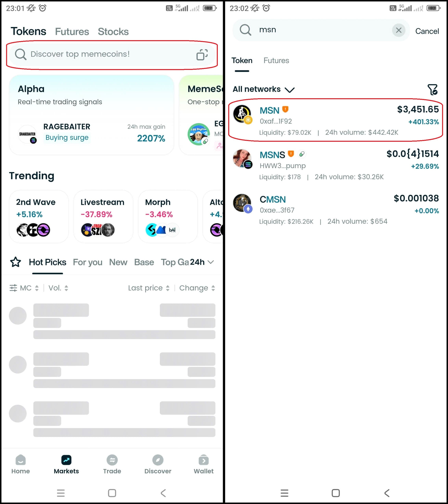Focus the Discover top memecoins search field

click(x=112, y=55)
